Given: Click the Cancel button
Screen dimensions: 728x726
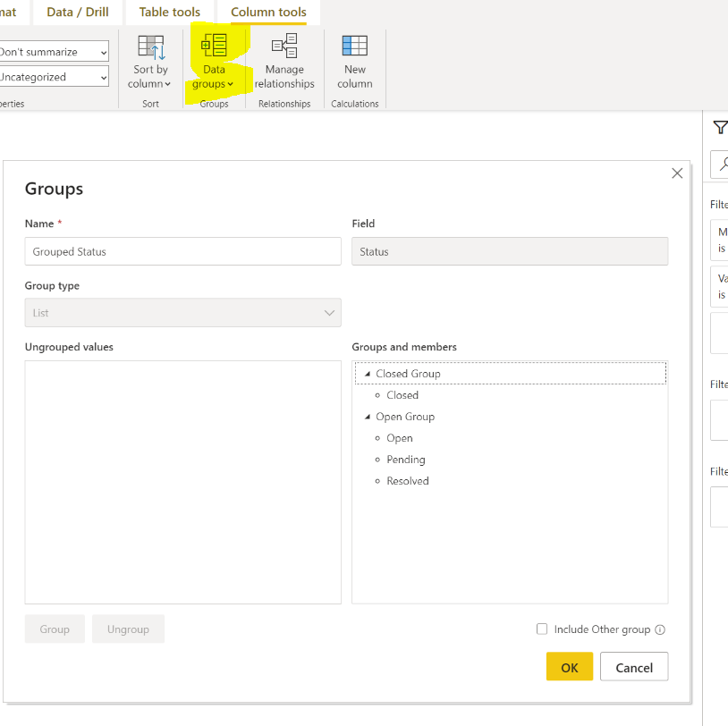Looking at the screenshot, I should 634,667.
